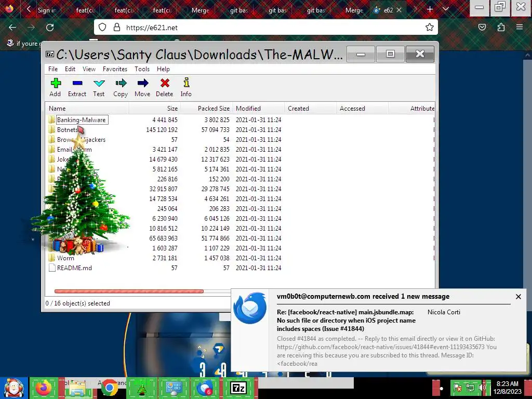Screen dimensions: 532x399
Task: Click the Accessed column header
Action: pyautogui.click(x=362, y=109)
